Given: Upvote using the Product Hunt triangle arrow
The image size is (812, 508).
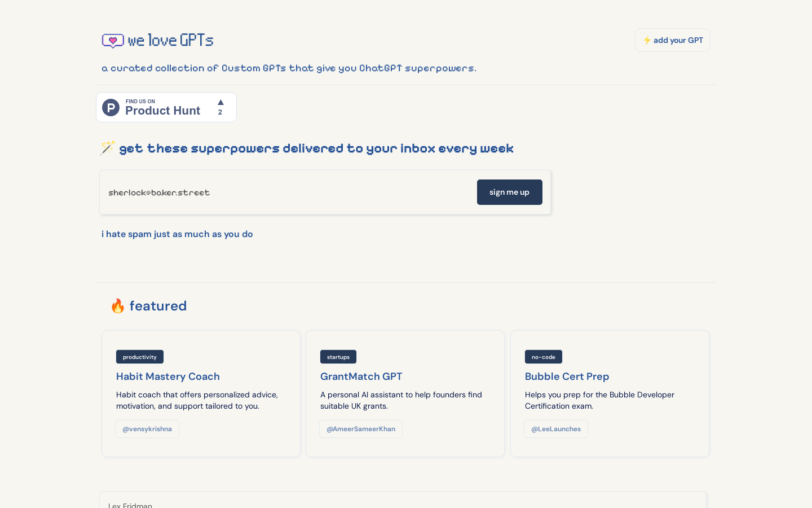Looking at the screenshot, I should (220, 102).
